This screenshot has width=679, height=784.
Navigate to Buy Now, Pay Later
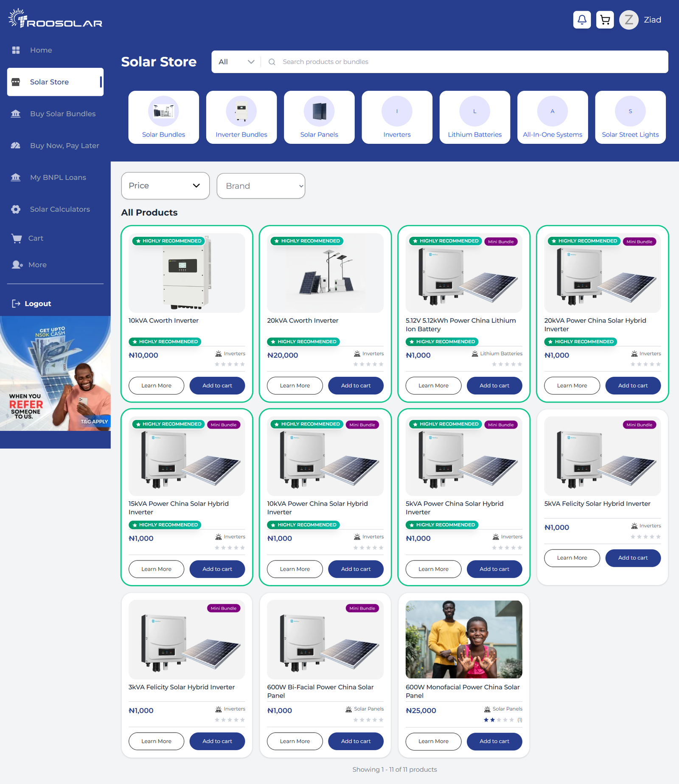tap(65, 145)
